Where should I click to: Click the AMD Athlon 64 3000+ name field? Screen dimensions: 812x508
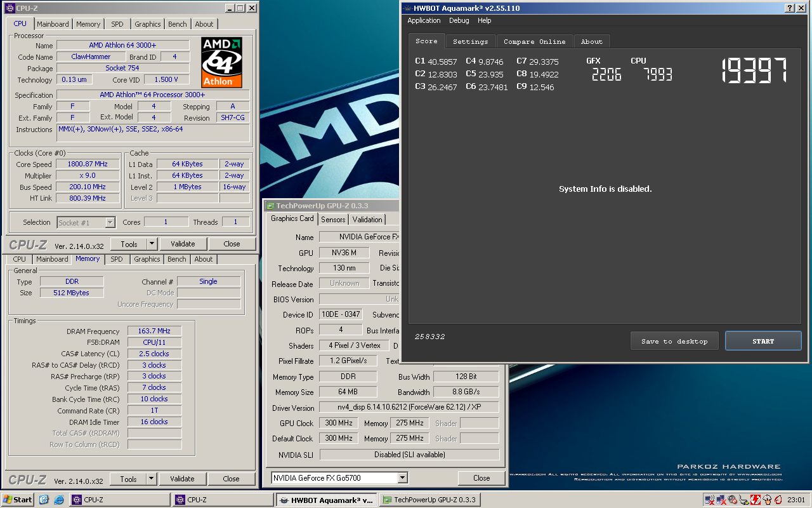(123, 45)
